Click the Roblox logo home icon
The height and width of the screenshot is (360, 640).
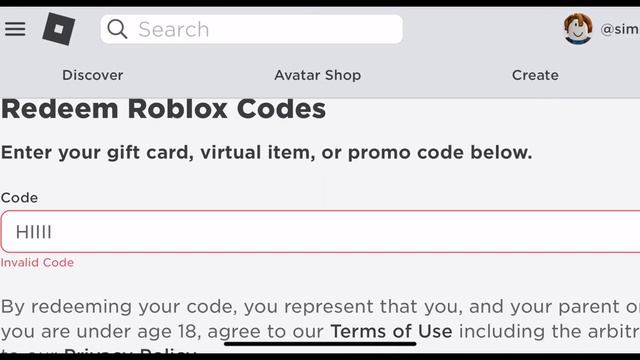[x=59, y=29]
